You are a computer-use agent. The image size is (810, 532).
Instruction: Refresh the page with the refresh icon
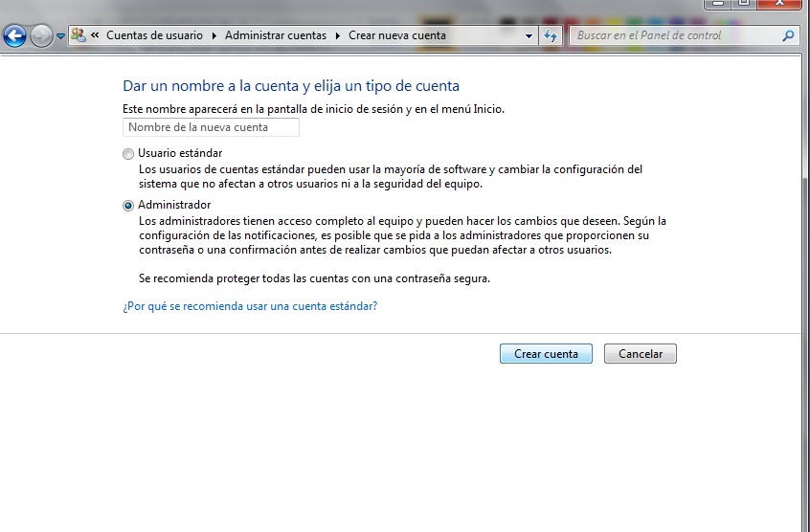(551, 35)
